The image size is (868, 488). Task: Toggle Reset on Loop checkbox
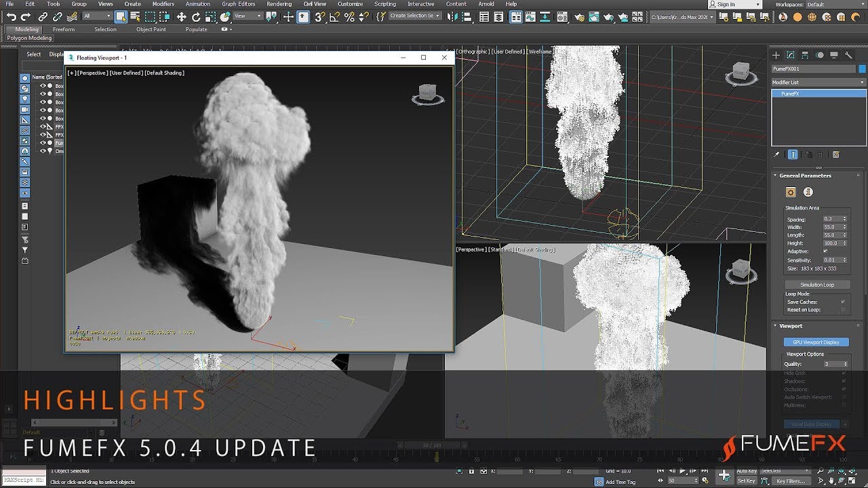pos(843,310)
